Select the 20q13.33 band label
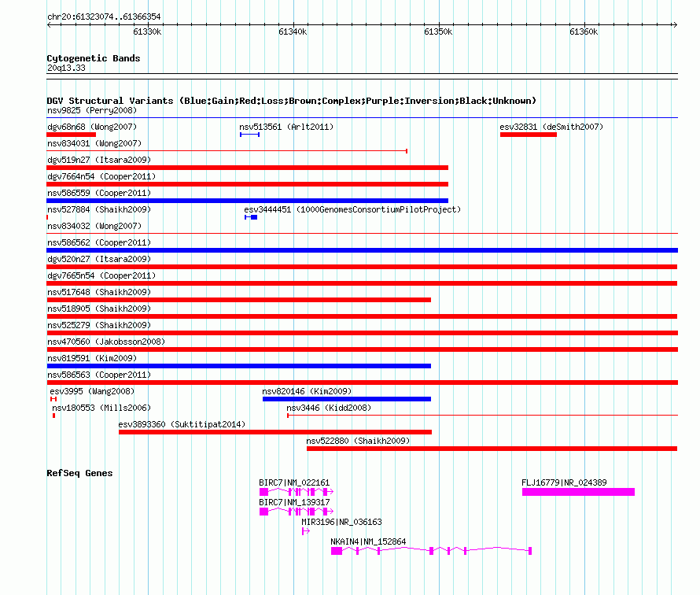 pyautogui.click(x=66, y=68)
